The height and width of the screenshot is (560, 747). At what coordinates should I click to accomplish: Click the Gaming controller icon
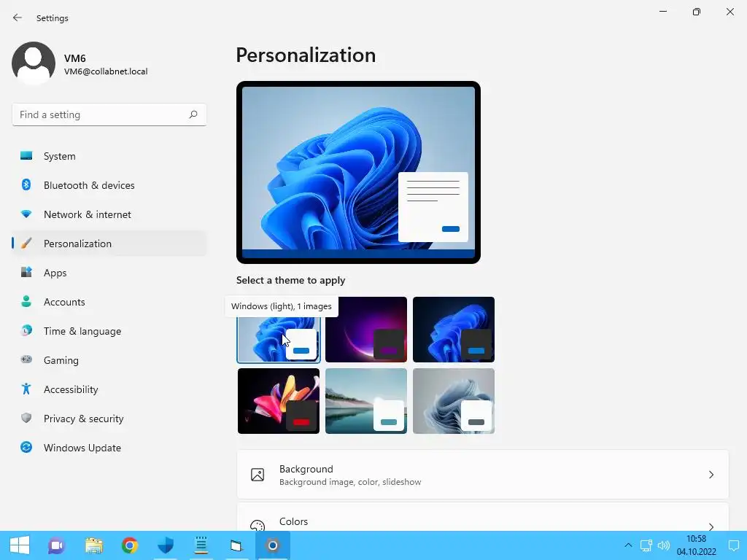pos(26,359)
